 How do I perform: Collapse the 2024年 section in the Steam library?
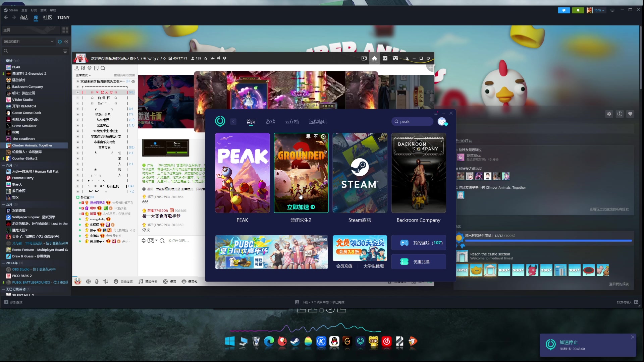tap(3, 263)
